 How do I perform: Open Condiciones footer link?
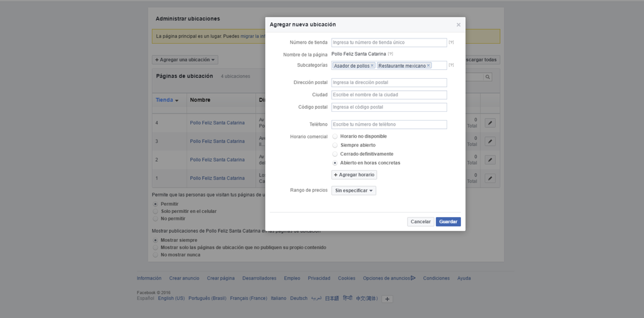pyautogui.click(x=436, y=278)
